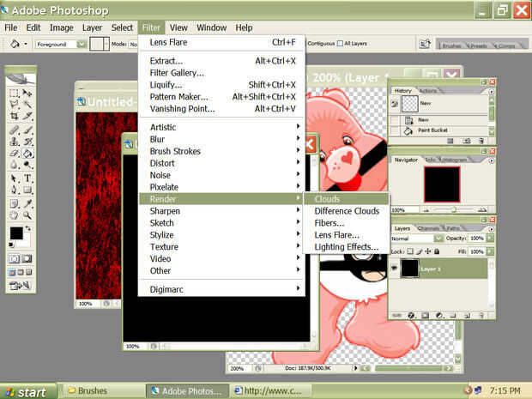The image size is (532, 399).
Task: Open Foreground fill source dropdown
Action: point(82,44)
